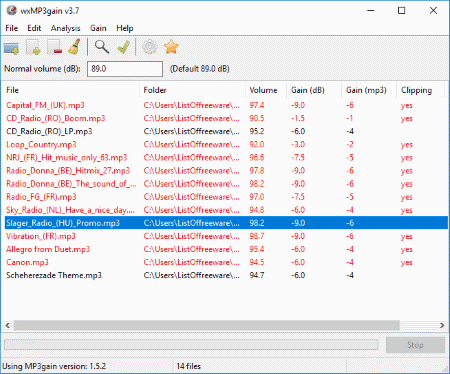450x374 pixels.
Task: Click volume value 98.7 of Vibration_(FR)
Action: point(257,236)
